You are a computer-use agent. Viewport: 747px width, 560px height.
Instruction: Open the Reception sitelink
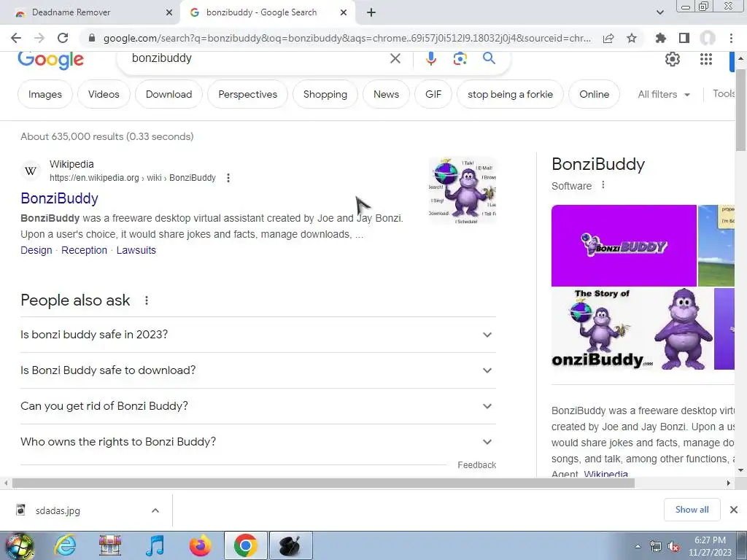click(x=85, y=251)
